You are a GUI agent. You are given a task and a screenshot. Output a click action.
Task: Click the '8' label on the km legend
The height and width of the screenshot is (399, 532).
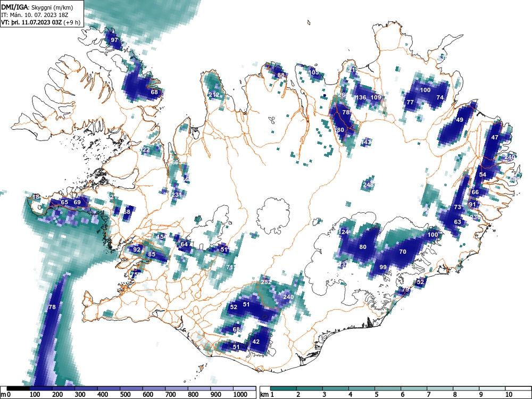[x=455, y=395]
